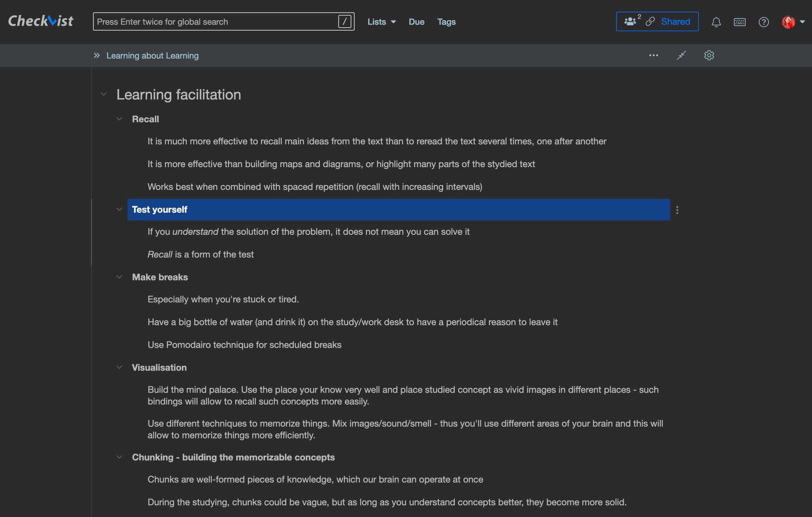Click the Shared button
The height and width of the screenshot is (517, 812).
click(x=657, y=21)
